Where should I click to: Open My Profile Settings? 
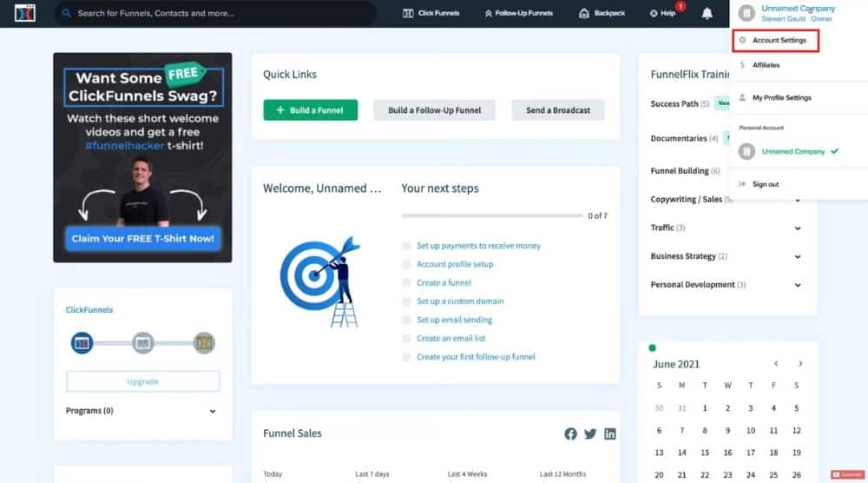coord(782,97)
